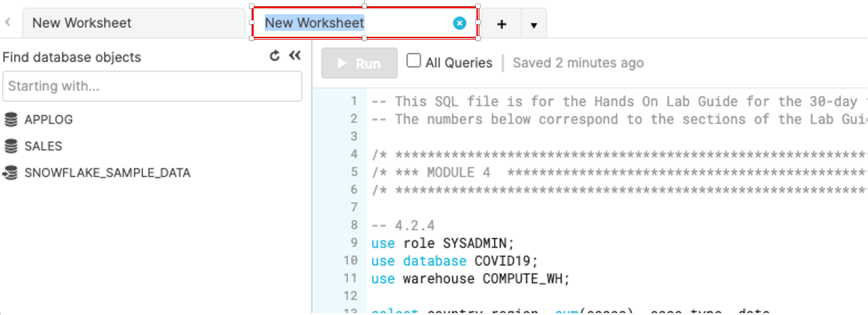
Task: Close the active New Worksheet tab
Action: [459, 23]
